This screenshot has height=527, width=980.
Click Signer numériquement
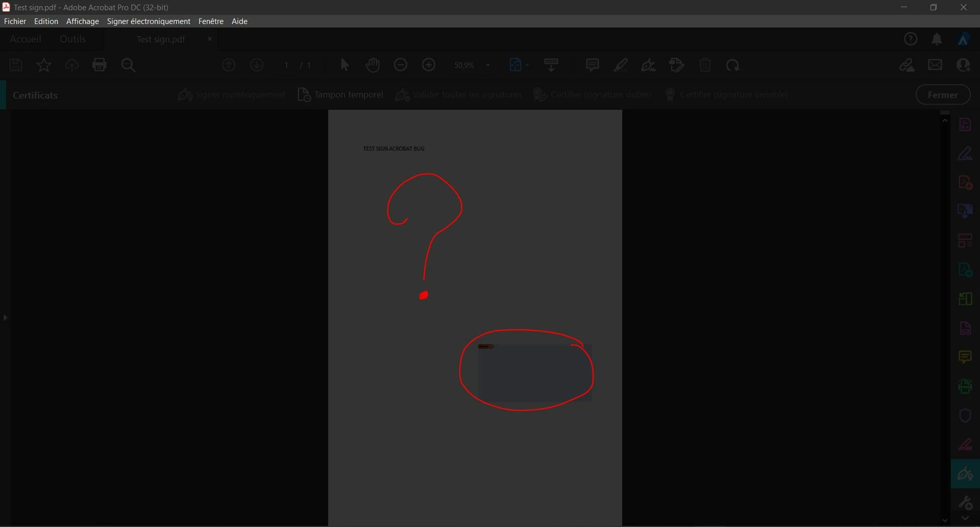[x=231, y=95]
